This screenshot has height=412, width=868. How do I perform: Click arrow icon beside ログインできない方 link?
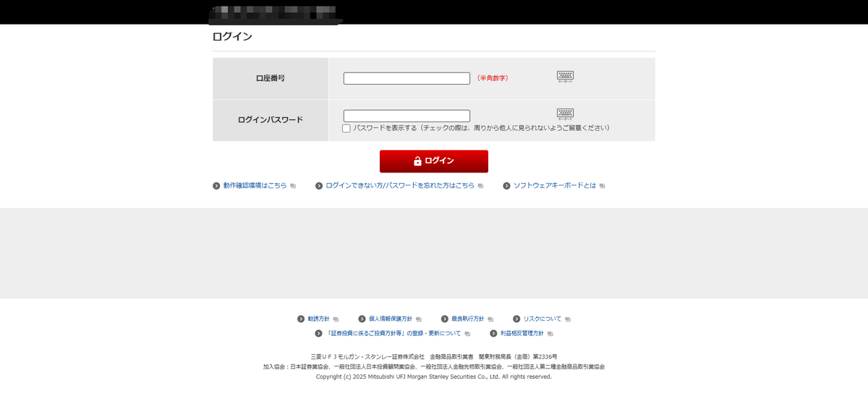(x=319, y=185)
